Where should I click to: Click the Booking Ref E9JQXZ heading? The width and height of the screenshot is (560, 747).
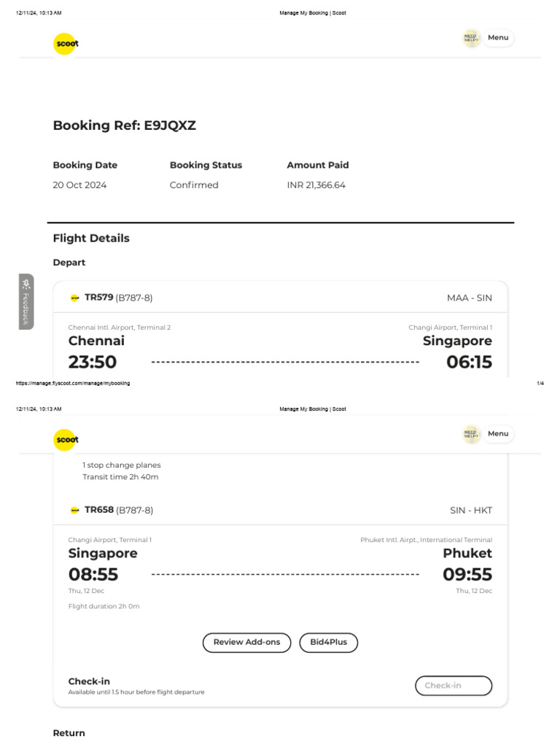[x=124, y=125]
